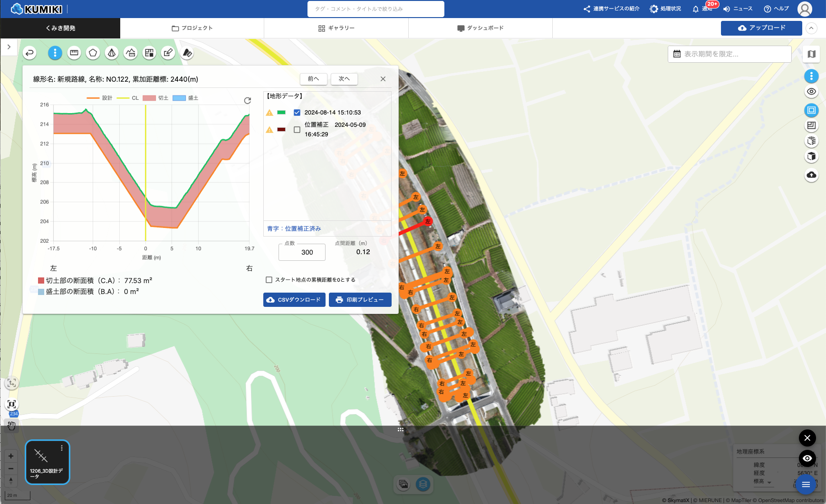826x504 pixels.
Task: Toggle the eye visibility icon in right sidebar
Action: coord(811,92)
